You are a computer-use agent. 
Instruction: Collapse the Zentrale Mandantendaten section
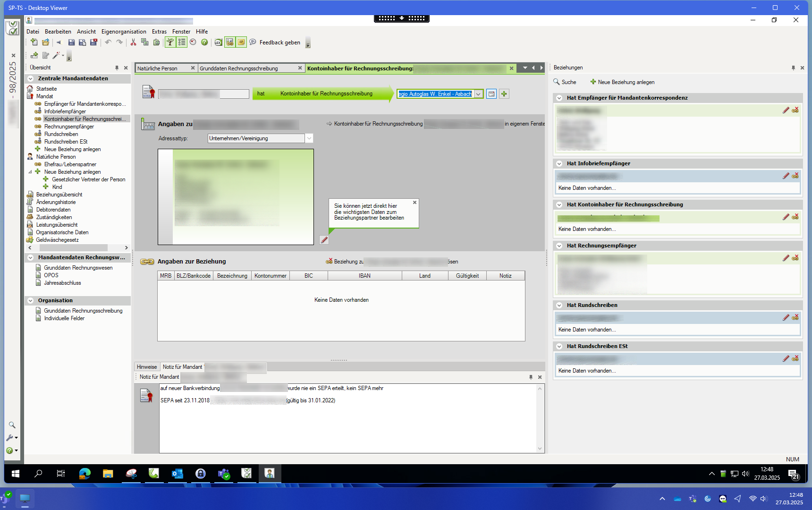pos(31,79)
